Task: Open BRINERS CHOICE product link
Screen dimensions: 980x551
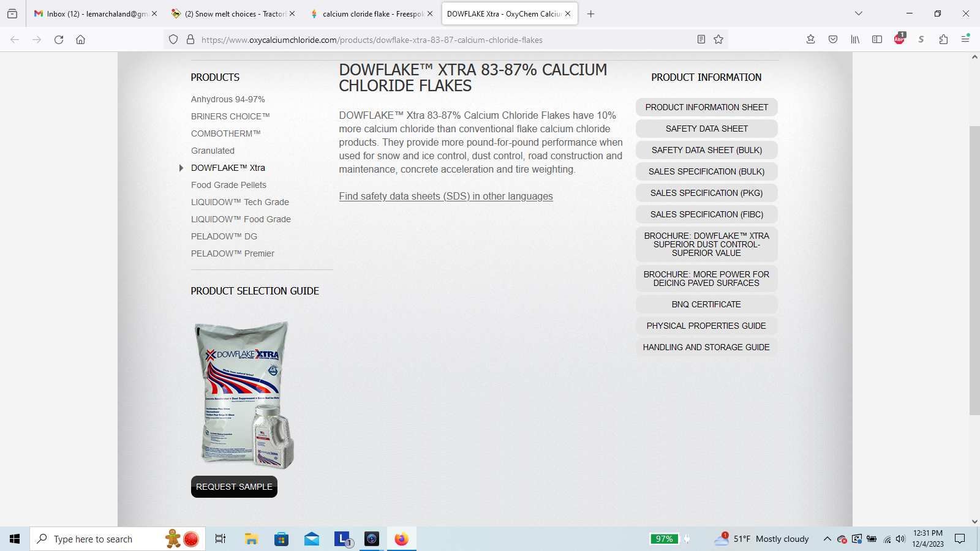Action: (x=230, y=116)
